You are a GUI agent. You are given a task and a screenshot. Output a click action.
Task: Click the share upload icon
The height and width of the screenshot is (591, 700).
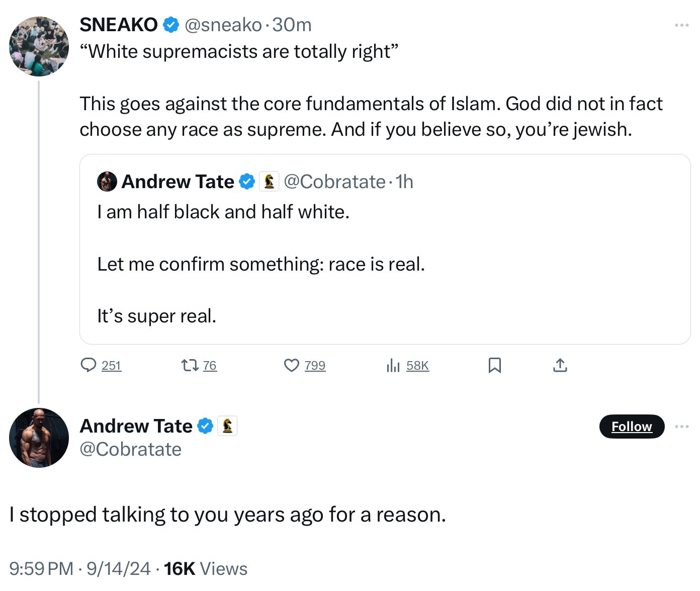[x=560, y=365]
